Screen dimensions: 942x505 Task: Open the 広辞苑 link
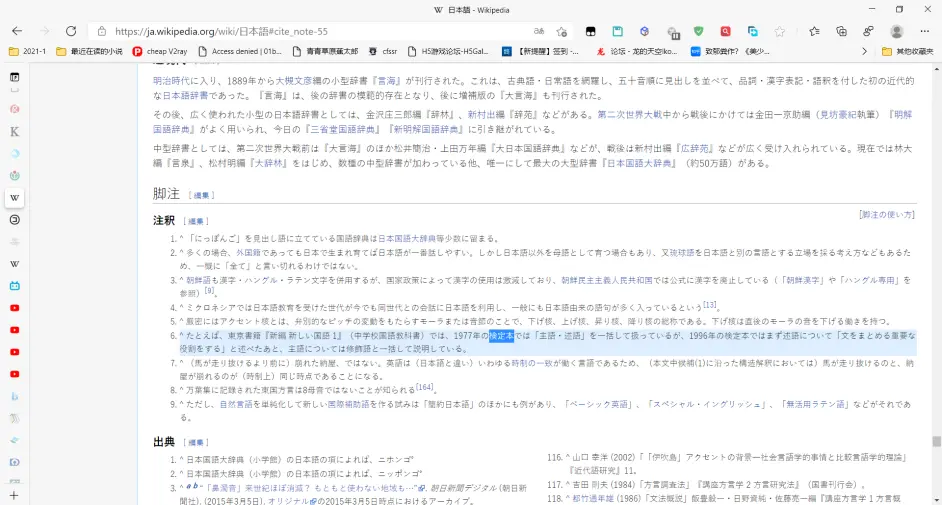(695, 148)
